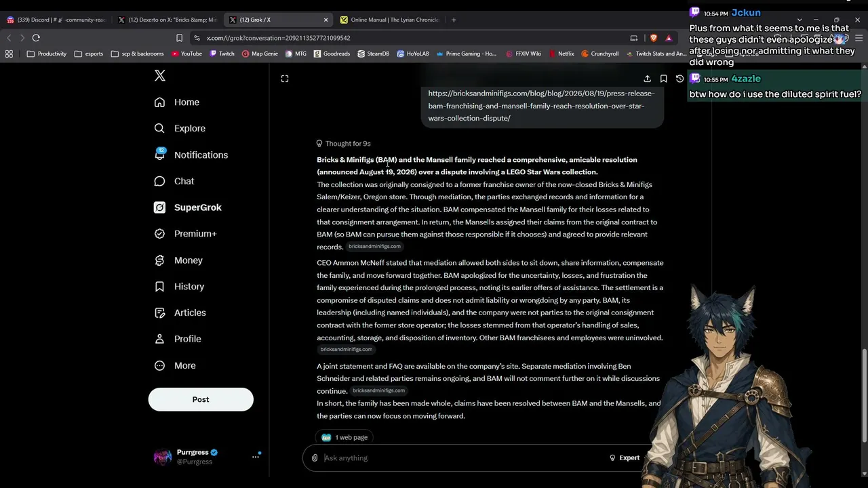
Task: Click the Purrgress profile avatar
Action: pos(163,457)
